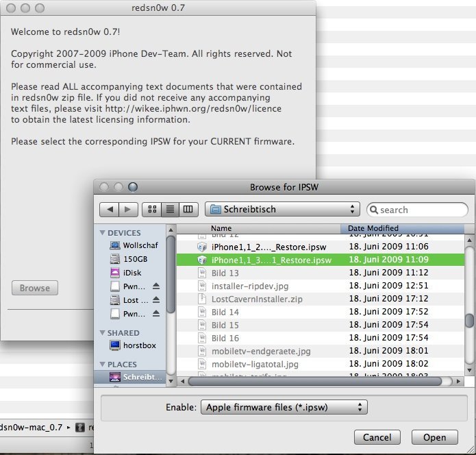This screenshot has width=476, height=455.
Task: Click the Bild 16 file row
Action: pyautogui.click(x=321, y=338)
